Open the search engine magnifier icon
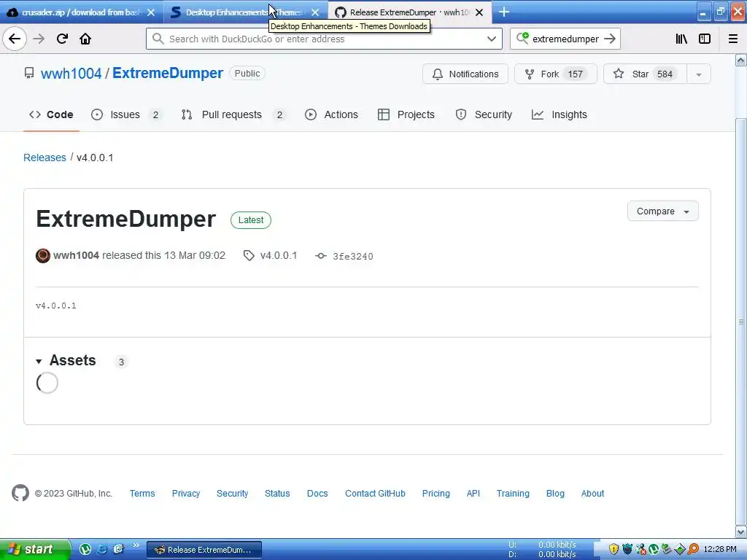This screenshot has width=747, height=560. (522, 38)
